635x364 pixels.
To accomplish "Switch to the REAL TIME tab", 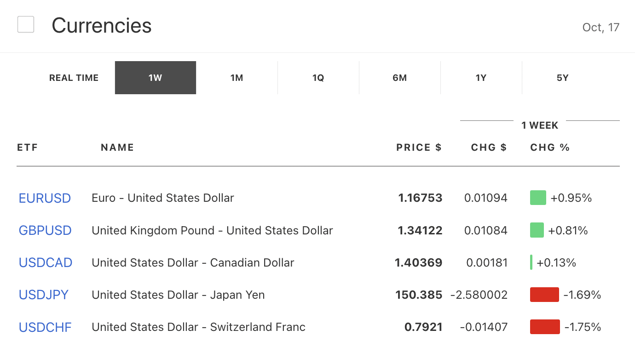I will tap(74, 78).
